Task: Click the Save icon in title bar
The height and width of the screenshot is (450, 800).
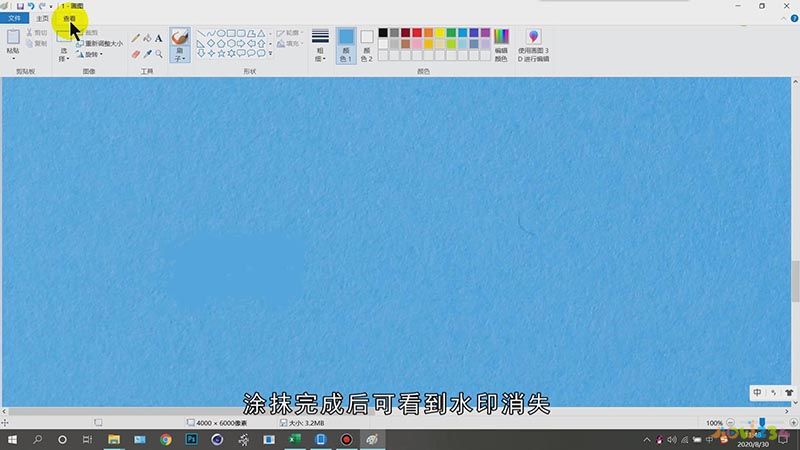Action: pos(20,6)
